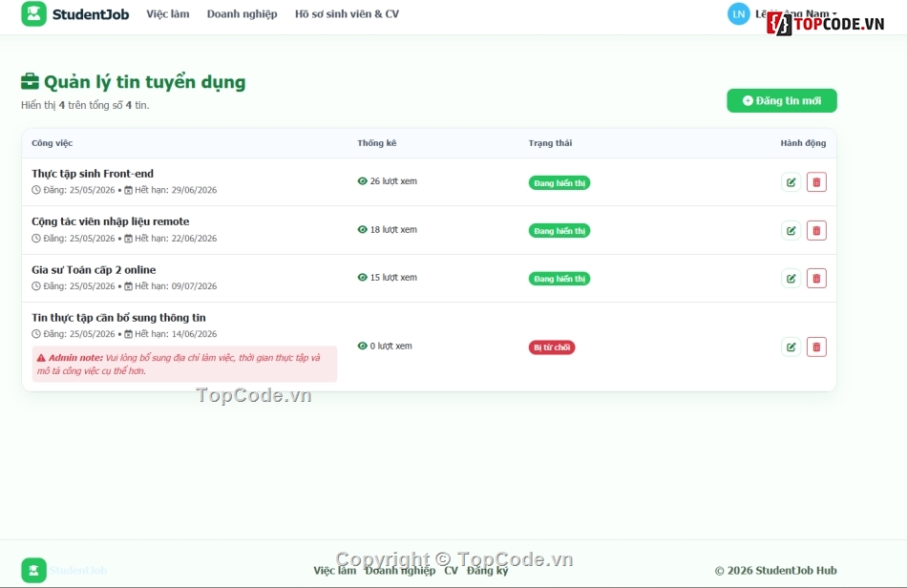This screenshot has width=907, height=588.
Task: Select Tin thực tập cần bổ sung thông tin title
Action: tap(118, 318)
